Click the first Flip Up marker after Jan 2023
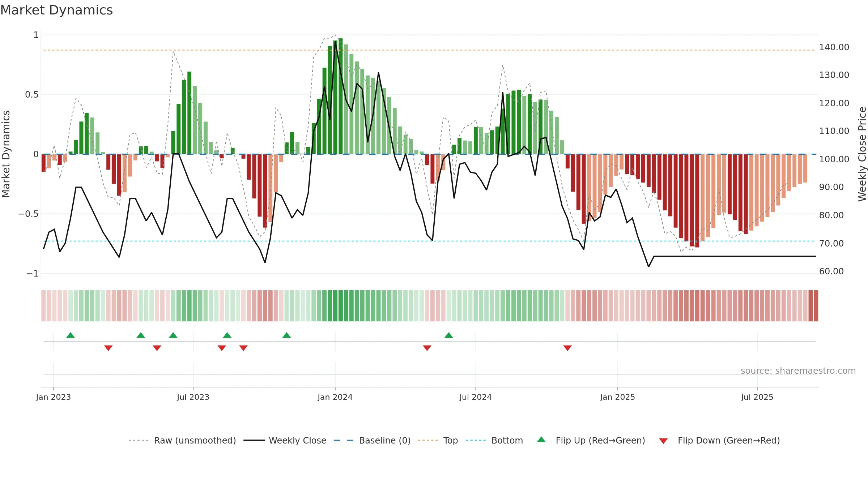Viewport: 868px width, 488px height. coord(71,335)
